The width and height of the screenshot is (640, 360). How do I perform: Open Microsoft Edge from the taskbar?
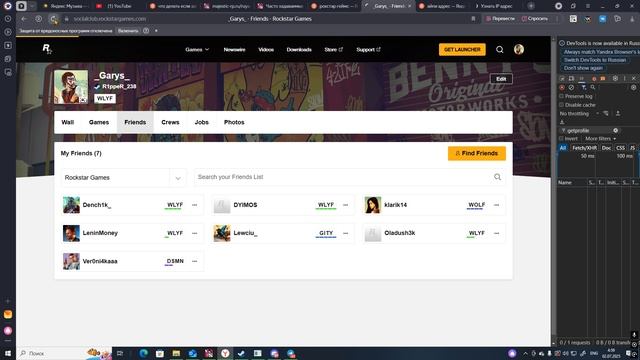[x=143, y=353]
